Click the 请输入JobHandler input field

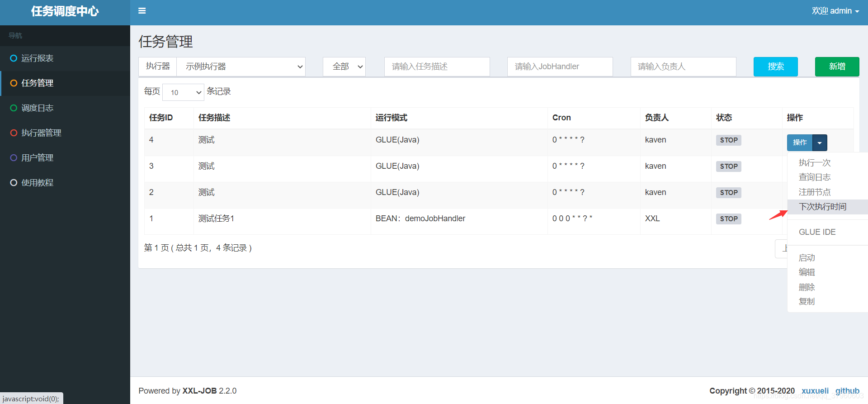(x=560, y=67)
